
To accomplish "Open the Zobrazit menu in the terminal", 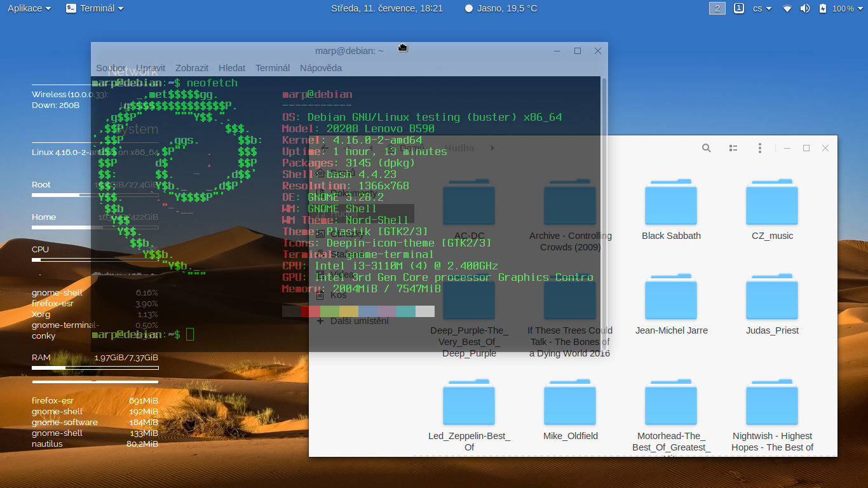I will tap(192, 68).
